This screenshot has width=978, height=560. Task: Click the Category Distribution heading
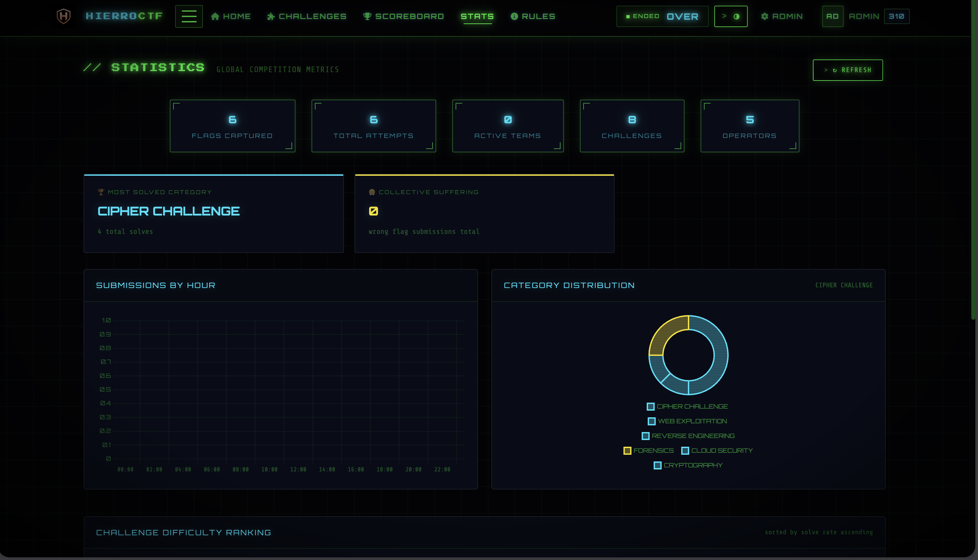569,285
